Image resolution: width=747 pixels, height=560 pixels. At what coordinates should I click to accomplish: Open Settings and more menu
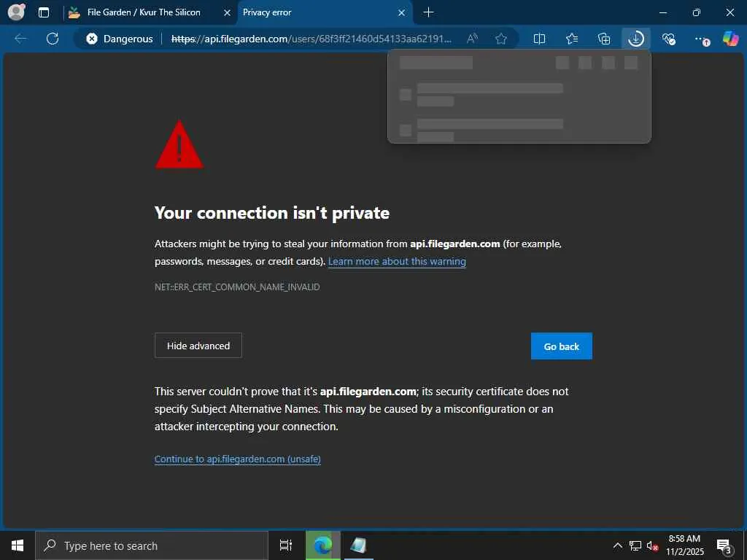pyautogui.click(x=701, y=39)
